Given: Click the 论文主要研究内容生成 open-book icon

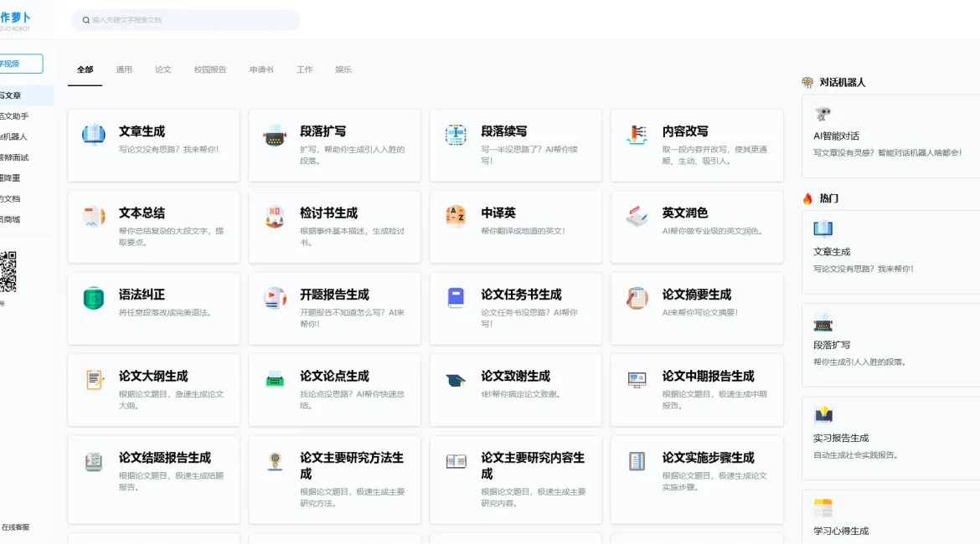Looking at the screenshot, I should click(x=456, y=461).
